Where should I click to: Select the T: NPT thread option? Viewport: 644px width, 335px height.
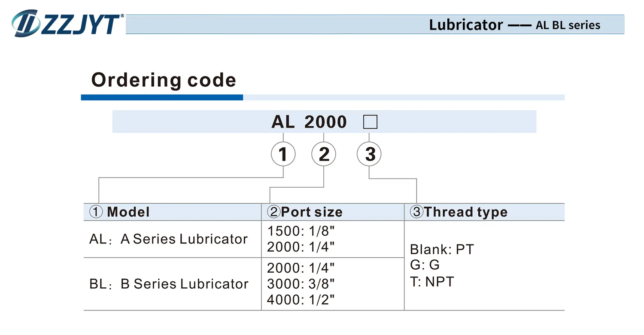432,282
